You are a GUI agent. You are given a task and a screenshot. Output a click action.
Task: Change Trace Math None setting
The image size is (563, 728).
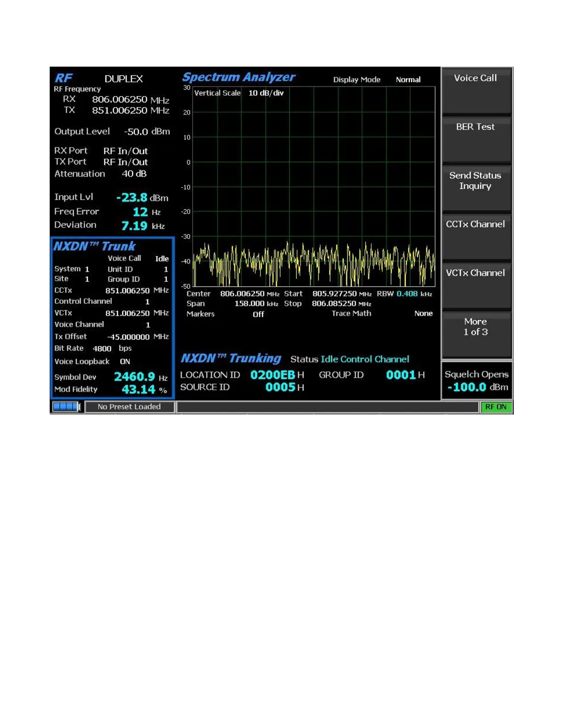[423, 313]
